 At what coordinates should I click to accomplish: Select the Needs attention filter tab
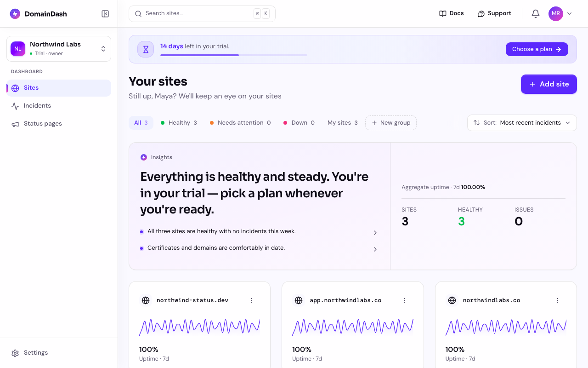click(x=240, y=123)
